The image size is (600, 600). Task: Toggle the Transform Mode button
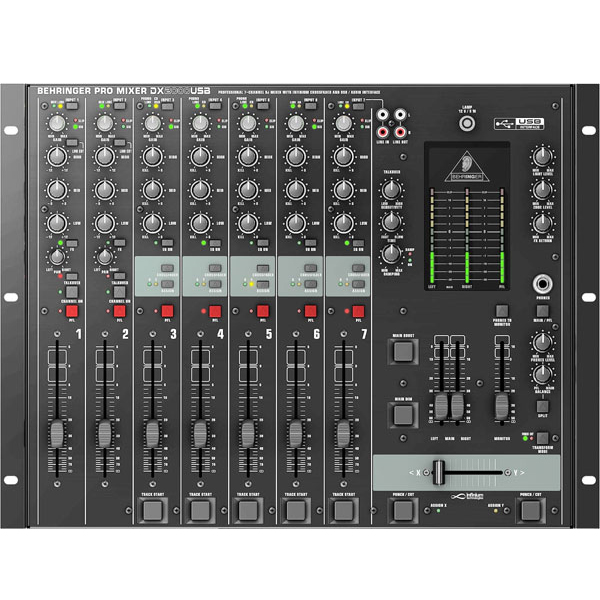(542, 438)
